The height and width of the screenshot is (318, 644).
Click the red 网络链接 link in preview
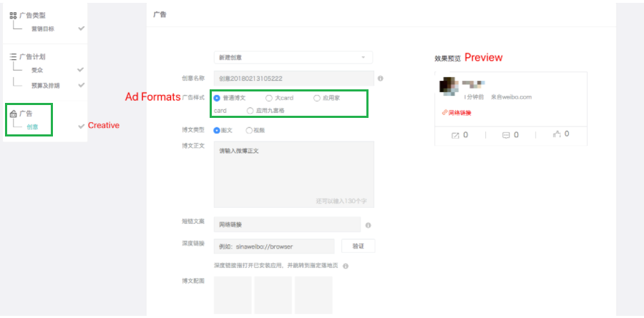pyautogui.click(x=457, y=113)
